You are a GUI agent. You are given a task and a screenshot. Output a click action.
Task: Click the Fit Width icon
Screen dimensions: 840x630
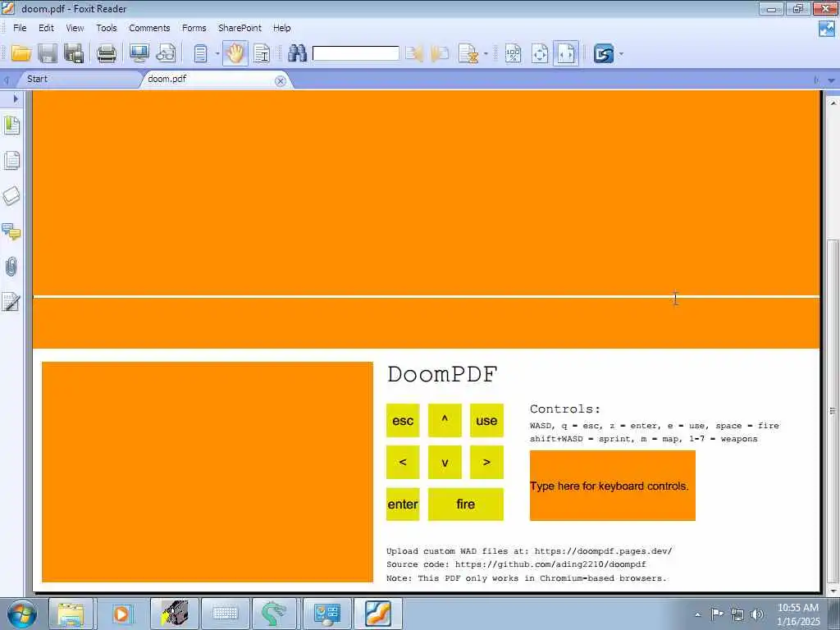(566, 53)
